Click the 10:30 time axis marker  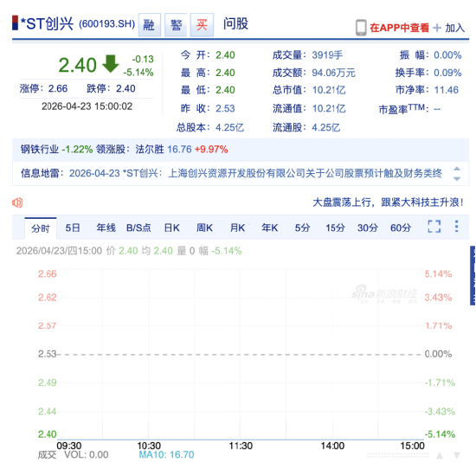149,446
